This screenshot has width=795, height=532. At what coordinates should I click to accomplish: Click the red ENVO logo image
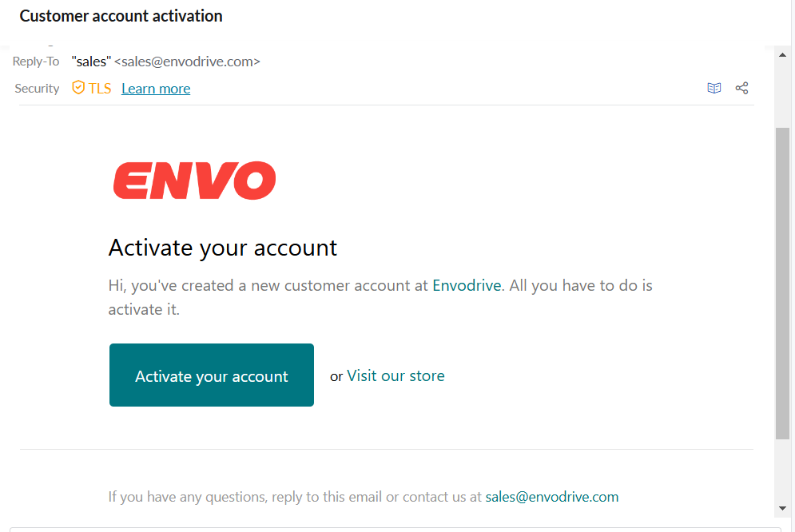(x=195, y=181)
